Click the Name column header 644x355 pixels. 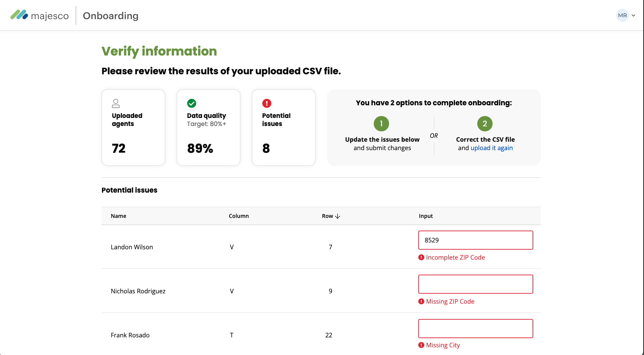[x=118, y=216]
